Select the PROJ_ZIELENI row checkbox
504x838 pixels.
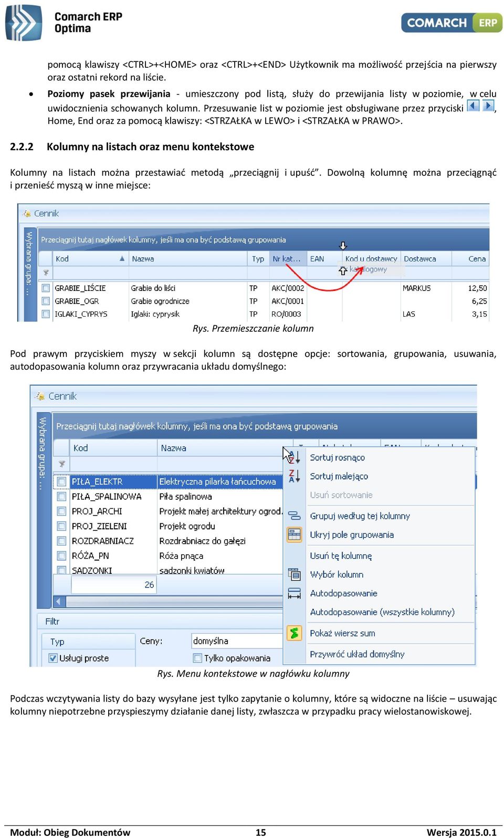(62, 526)
